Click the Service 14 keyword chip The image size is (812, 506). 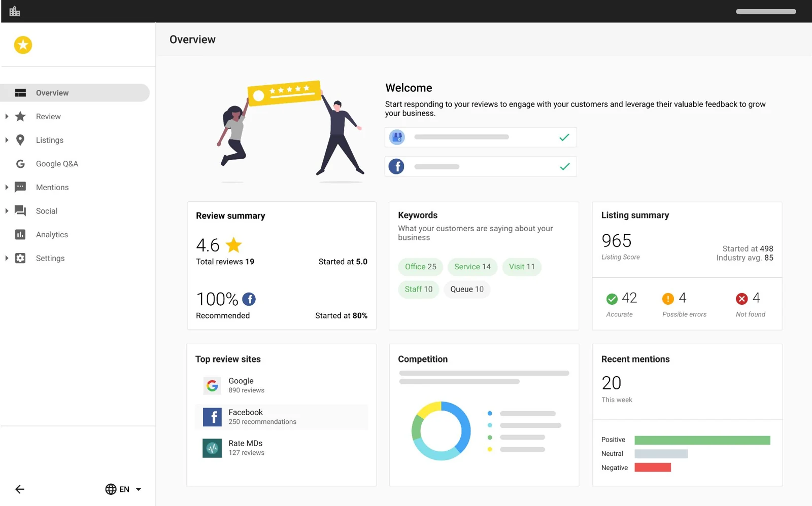click(472, 267)
